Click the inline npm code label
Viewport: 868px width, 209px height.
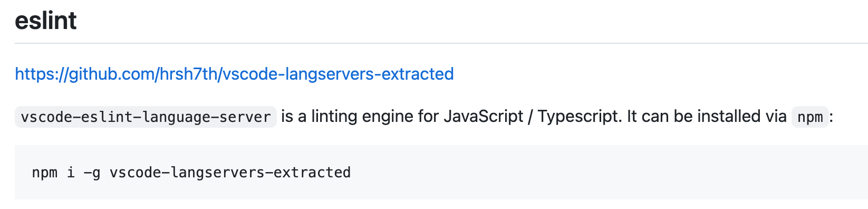(810, 117)
